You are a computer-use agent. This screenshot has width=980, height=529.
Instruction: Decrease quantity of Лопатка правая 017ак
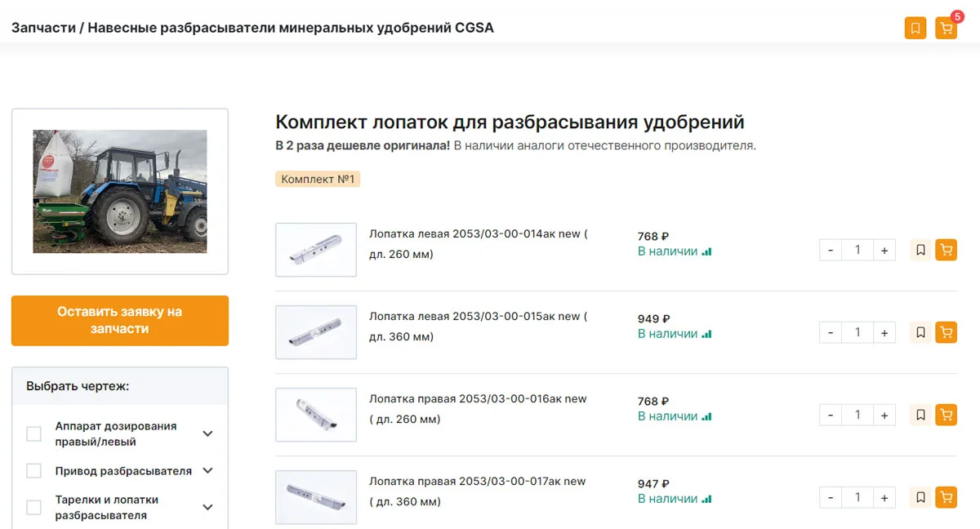pyautogui.click(x=831, y=496)
